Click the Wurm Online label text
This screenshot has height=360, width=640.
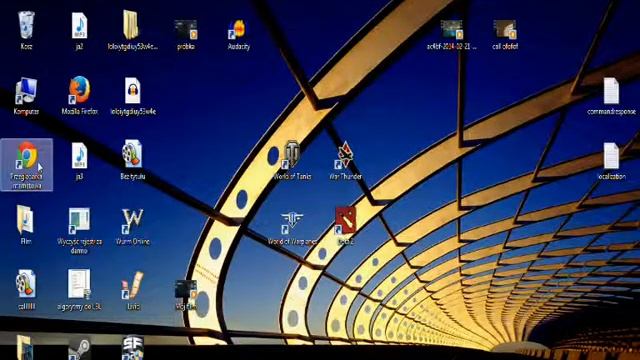click(x=133, y=242)
